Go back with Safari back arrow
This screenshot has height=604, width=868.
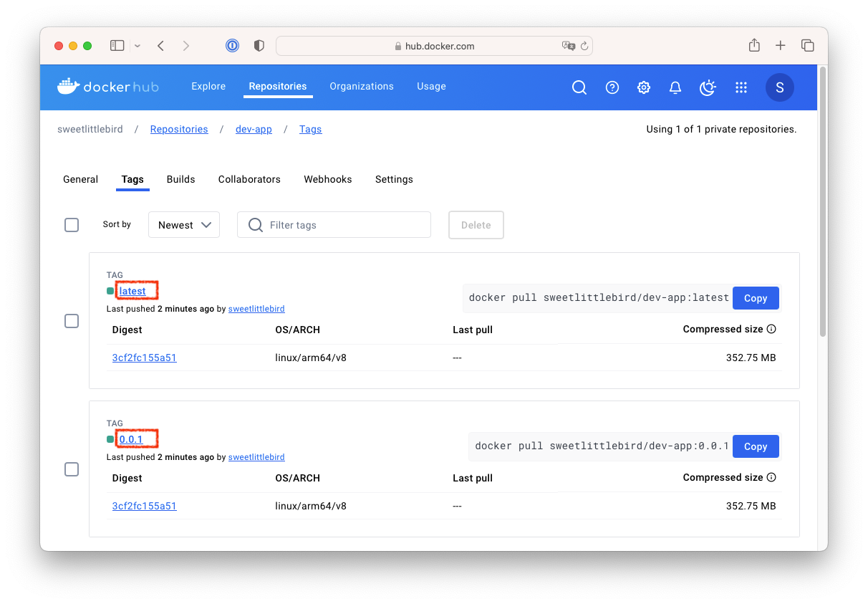(x=161, y=46)
